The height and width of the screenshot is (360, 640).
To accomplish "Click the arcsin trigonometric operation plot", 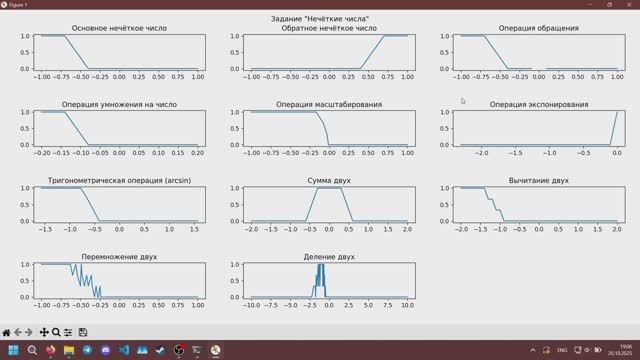I will (x=120, y=205).
